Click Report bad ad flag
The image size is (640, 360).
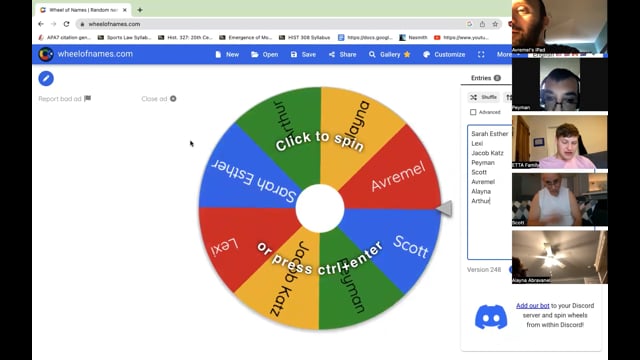64,99
